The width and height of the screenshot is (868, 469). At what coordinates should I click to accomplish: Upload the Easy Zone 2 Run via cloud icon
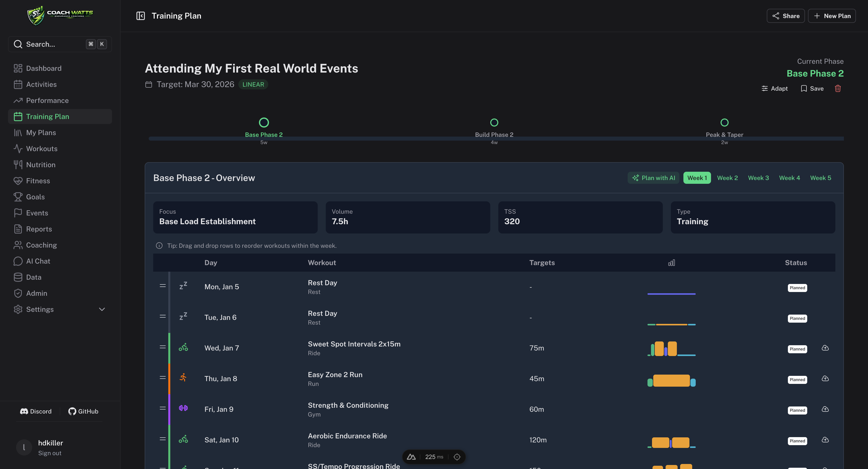click(x=825, y=379)
